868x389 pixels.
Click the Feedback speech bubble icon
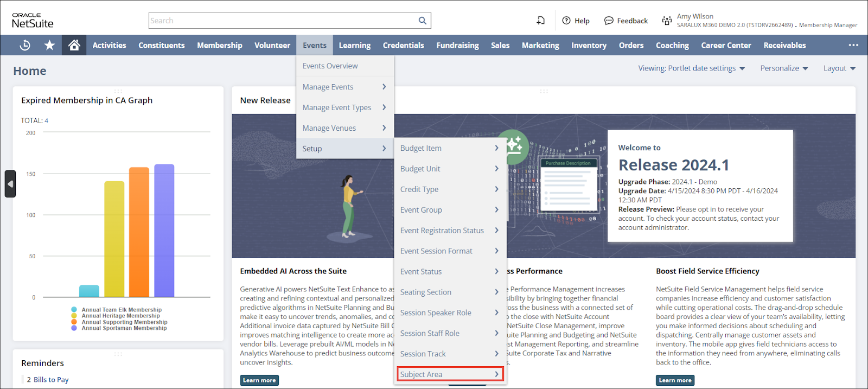pyautogui.click(x=609, y=21)
